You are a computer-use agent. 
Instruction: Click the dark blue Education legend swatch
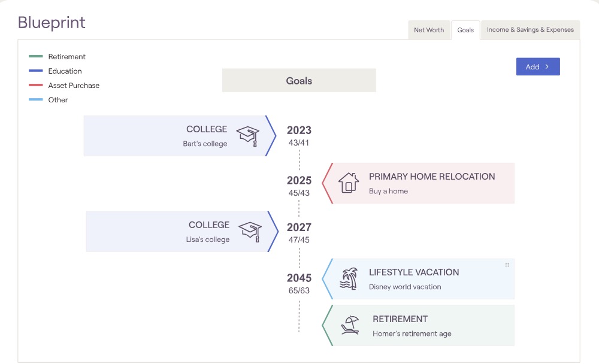coord(36,71)
